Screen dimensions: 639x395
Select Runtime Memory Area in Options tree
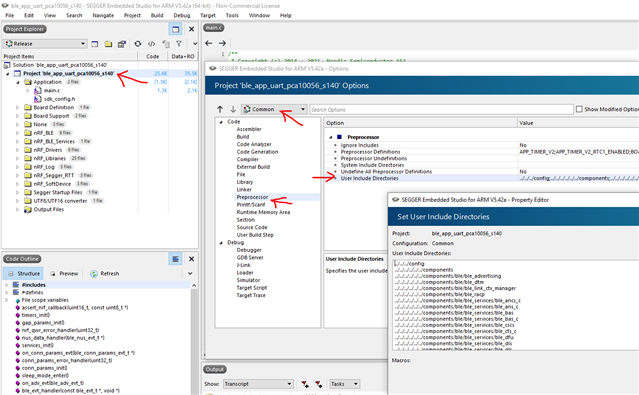(x=263, y=212)
